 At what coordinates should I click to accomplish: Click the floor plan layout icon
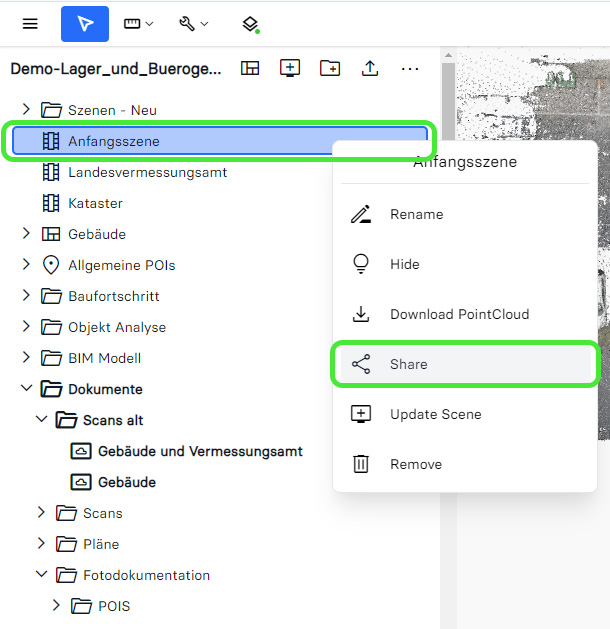tap(250, 68)
